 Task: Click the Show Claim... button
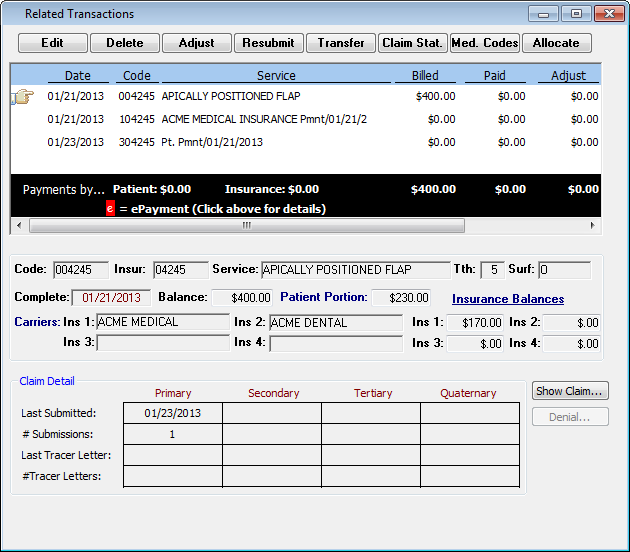click(570, 391)
